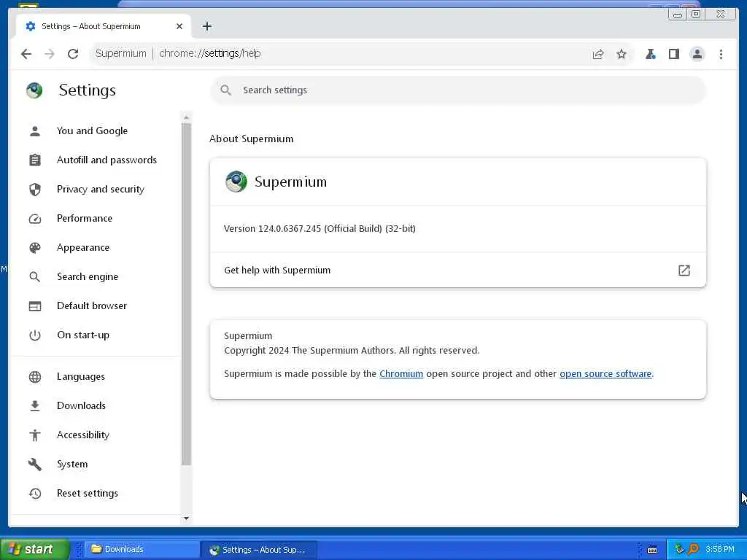The image size is (747, 560).
Task: Follow the Chromium hyperlink
Action: coord(401,374)
